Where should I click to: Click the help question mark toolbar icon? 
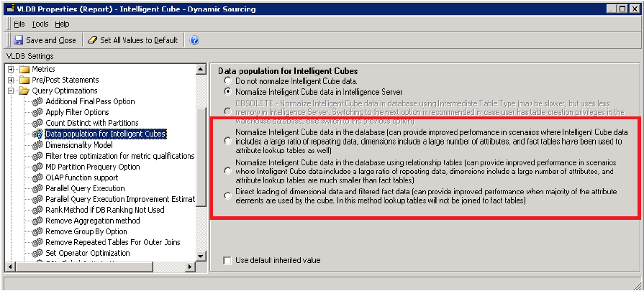(194, 40)
